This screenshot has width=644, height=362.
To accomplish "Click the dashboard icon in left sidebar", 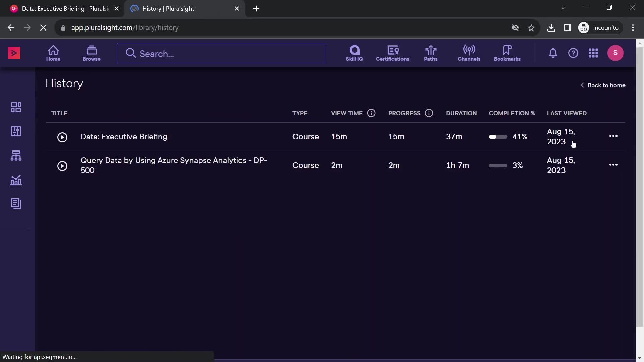I will (x=16, y=107).
